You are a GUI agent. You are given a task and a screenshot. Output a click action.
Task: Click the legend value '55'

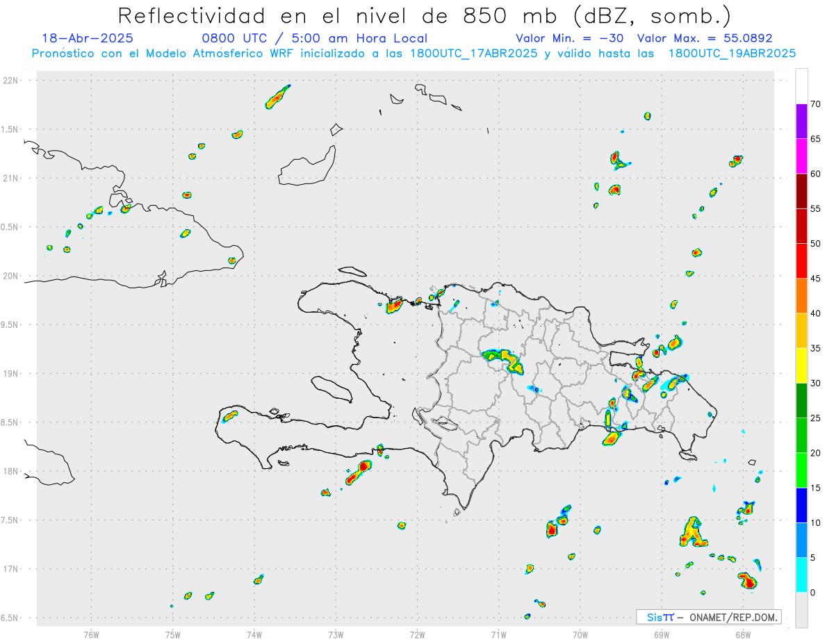pos(816,208)
